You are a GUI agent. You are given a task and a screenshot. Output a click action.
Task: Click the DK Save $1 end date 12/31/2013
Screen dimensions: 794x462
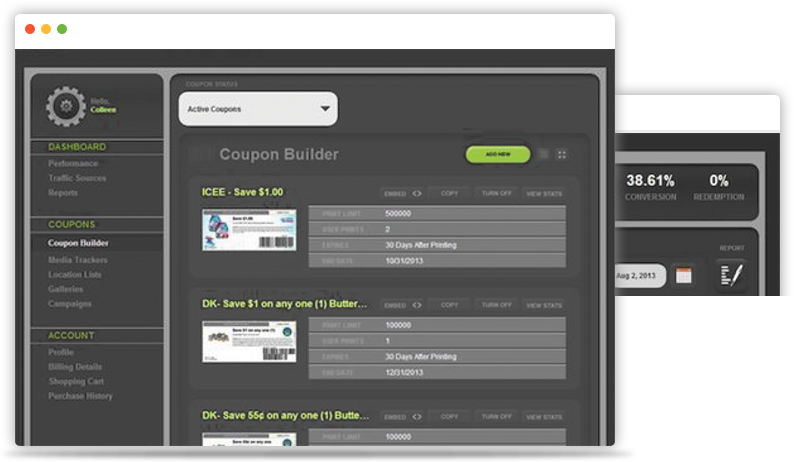(404, 372)
